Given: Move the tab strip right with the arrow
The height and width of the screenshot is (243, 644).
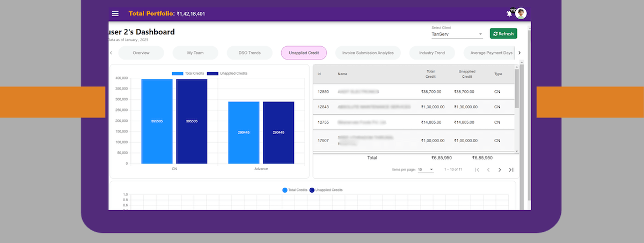Looking at the screenshot, I should point(519,53).
